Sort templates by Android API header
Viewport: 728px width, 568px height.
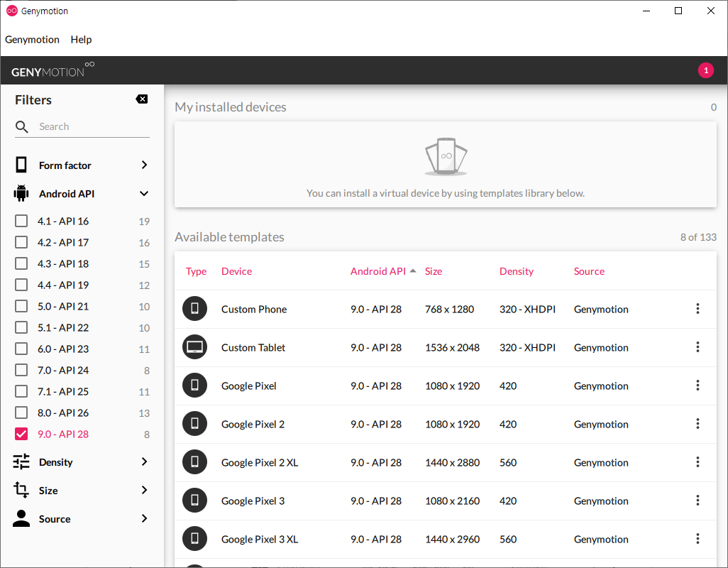[x=378, y=271]
